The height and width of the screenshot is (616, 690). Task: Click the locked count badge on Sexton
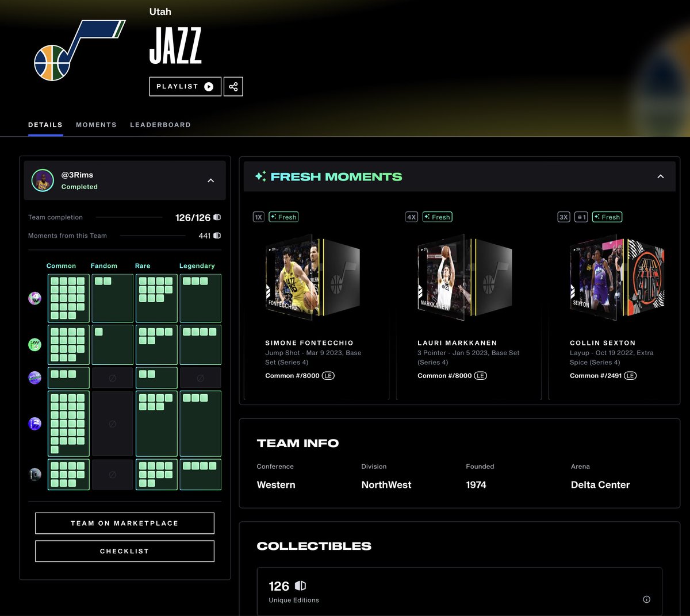[x=581, y=217]
